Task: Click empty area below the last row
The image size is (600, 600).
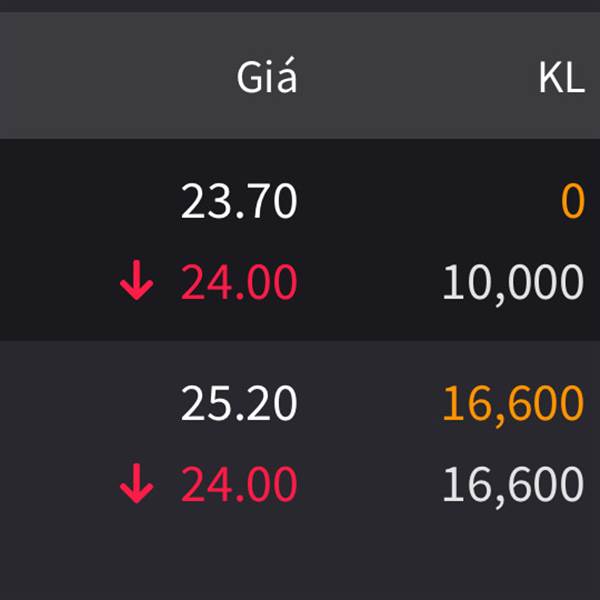Action: tap(300, 560)
